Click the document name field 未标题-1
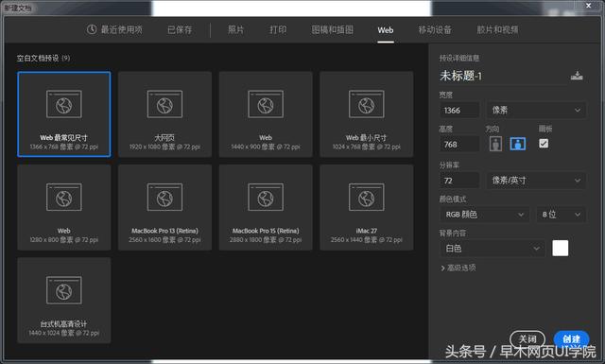This screenshot has height=364, width=605. (x=502, y=76)
